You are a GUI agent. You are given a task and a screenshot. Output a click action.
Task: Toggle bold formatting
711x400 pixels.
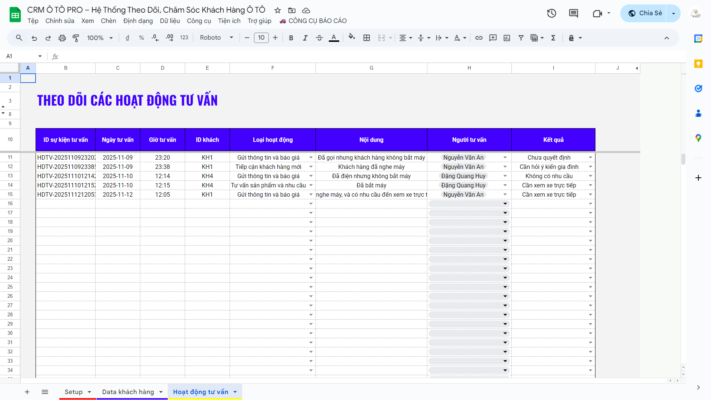point(290,37)
